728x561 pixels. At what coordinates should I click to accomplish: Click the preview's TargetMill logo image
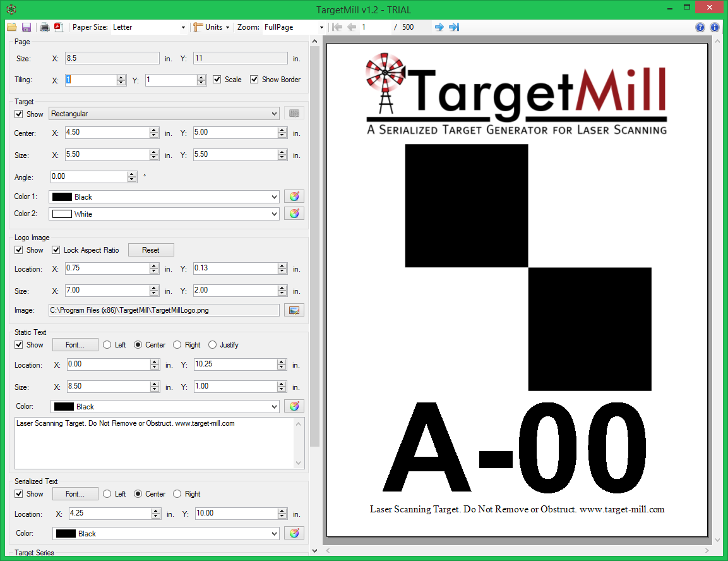pyautogui.click(x=516, y=95)
